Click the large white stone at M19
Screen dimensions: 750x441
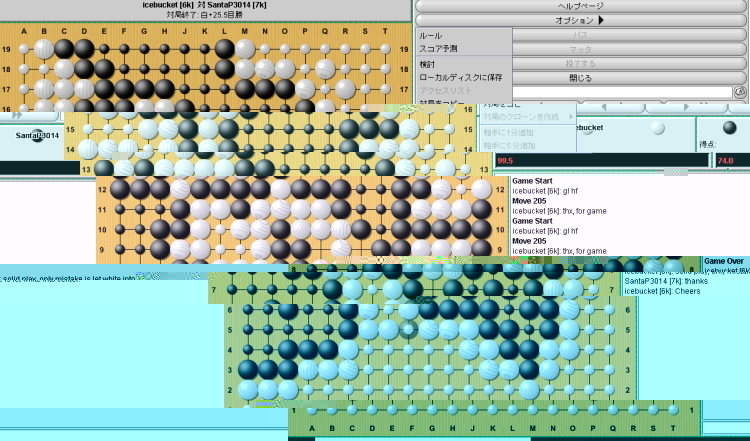(244, 48)
